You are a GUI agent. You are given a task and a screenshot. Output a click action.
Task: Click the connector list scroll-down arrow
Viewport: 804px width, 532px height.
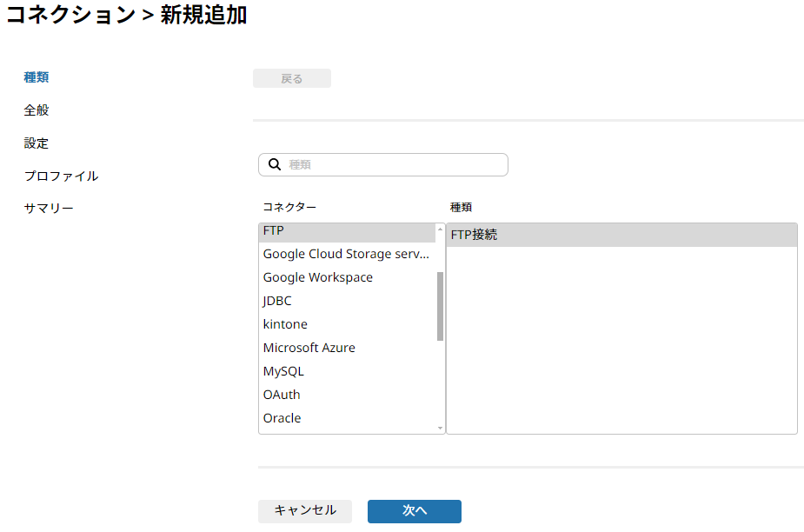pyautogui.click(x=440, y=428)
